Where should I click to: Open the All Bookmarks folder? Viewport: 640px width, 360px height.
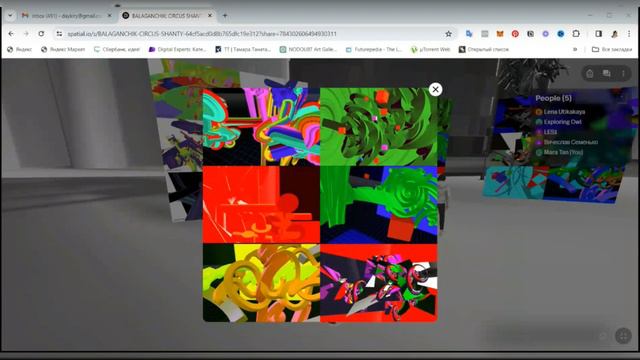coord(612,49)
